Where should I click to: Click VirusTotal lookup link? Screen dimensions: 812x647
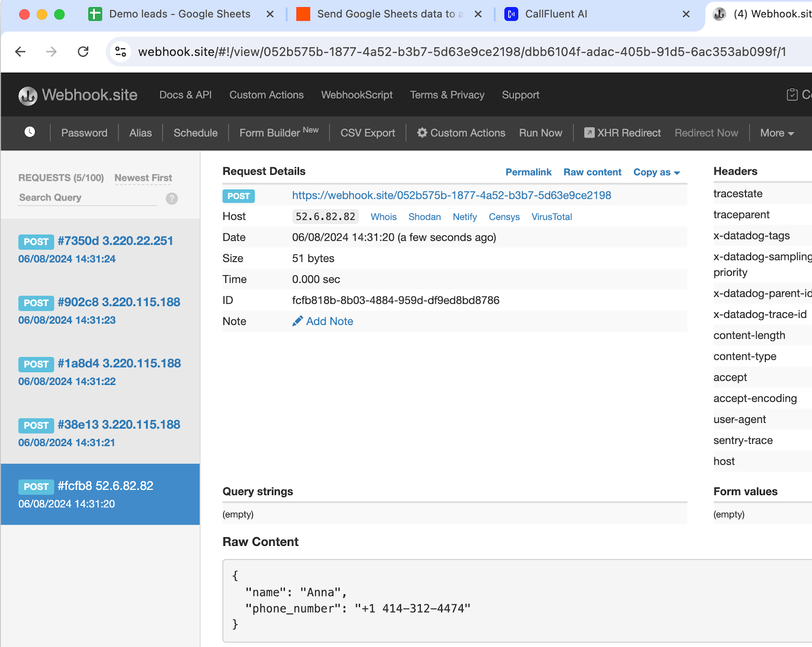click(552, 217)
